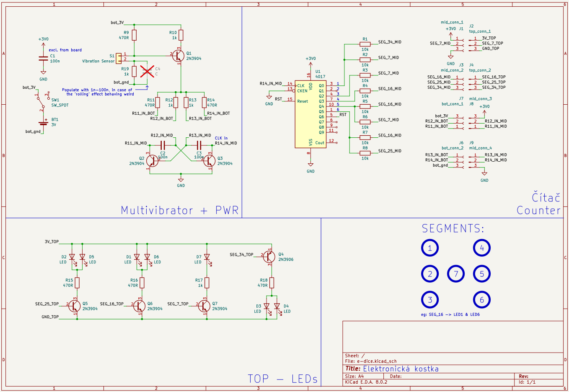Click the R17 1k resistor symbol
This screenshot has width=569, height=392.
coord(207,283)
